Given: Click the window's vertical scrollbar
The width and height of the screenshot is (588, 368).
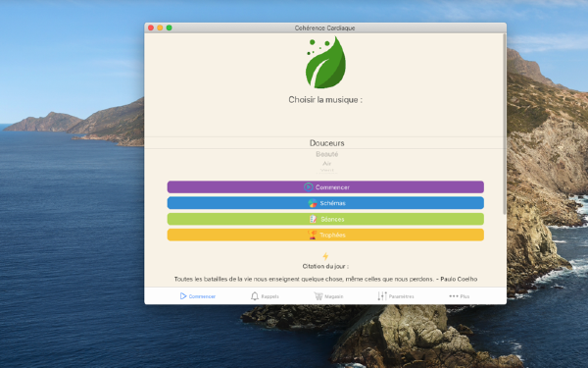Looking at the screenshot, I should [x=505, y=124].
